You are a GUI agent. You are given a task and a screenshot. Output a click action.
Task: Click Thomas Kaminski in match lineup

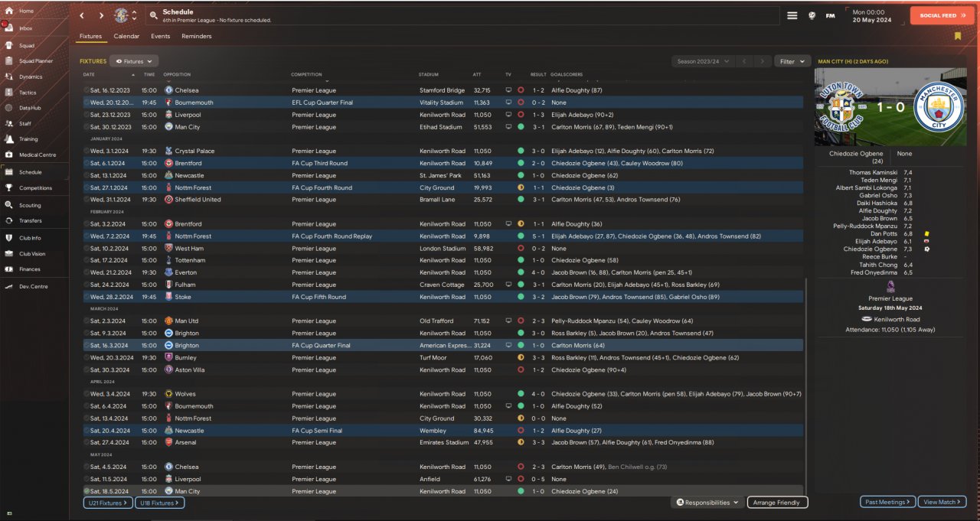(x=874, y=173)
